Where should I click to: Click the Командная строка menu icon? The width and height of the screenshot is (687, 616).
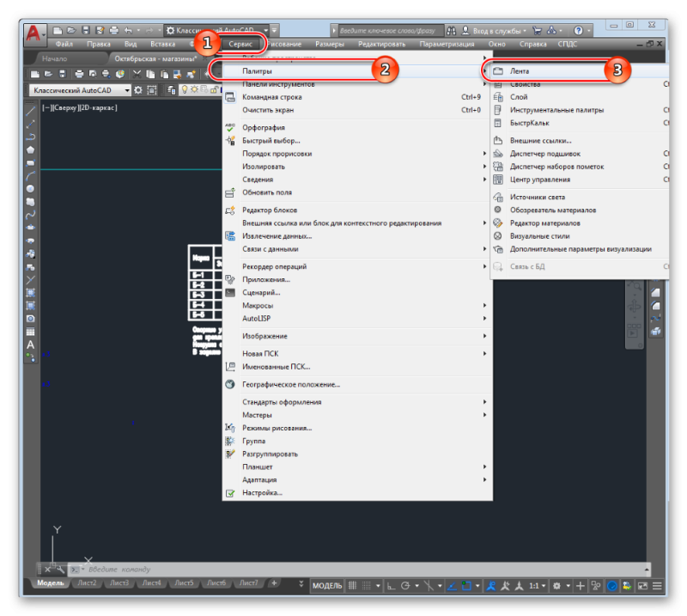230,97
